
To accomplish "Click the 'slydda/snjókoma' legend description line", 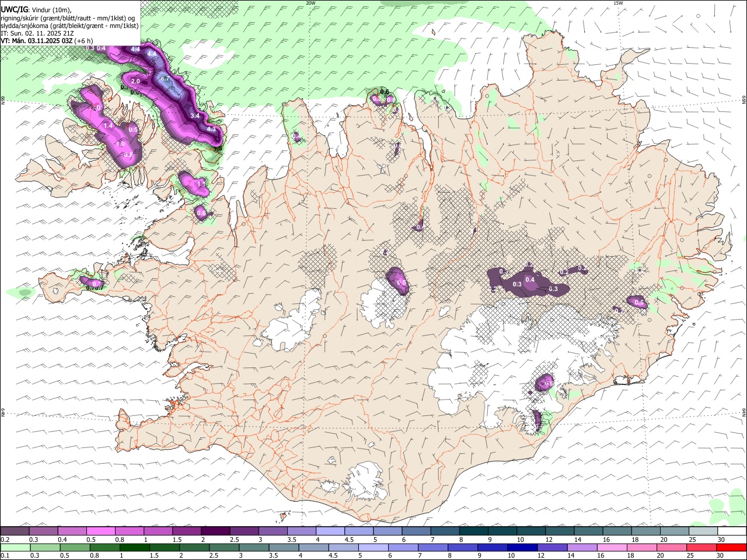I will (70, 26).
